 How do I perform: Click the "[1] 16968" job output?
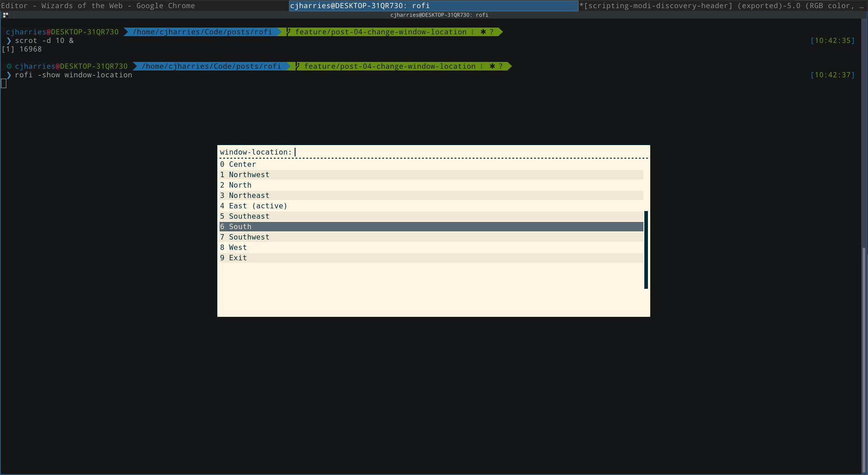pos(22,49)
